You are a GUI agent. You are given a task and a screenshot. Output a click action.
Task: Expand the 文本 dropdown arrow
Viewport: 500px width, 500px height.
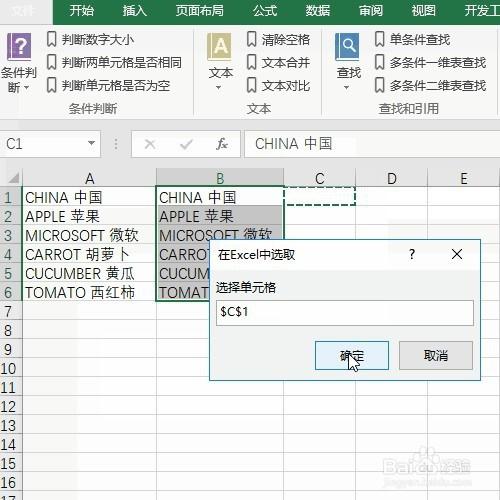pos(219,88)
